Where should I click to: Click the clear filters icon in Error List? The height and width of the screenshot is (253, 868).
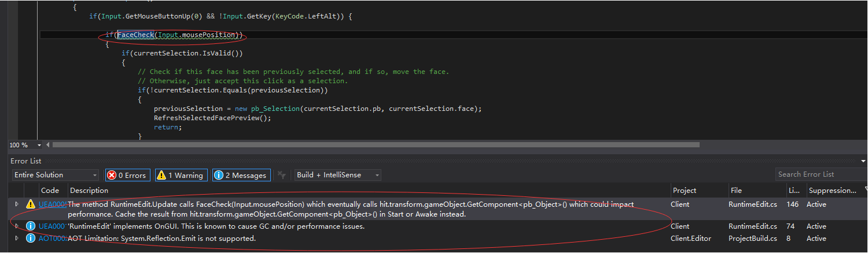(x=282, y=175)
